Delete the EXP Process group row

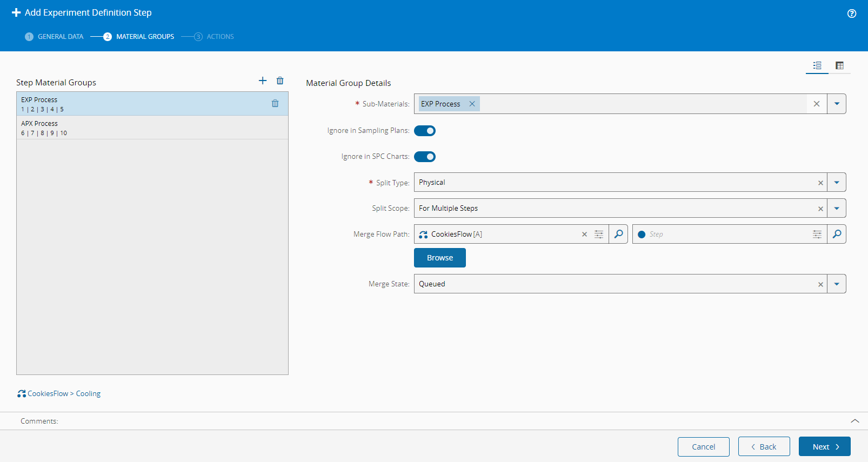pyautogui.click(x=275, y=103)
